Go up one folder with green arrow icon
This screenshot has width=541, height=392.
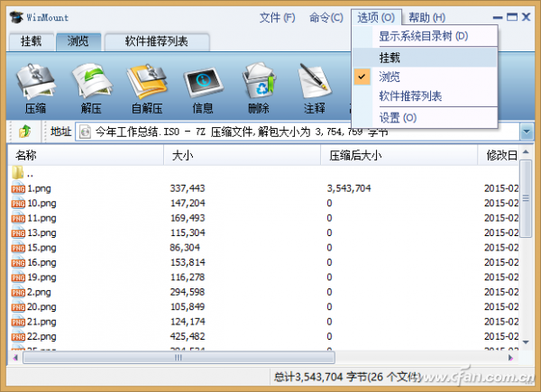pos(24,132)
